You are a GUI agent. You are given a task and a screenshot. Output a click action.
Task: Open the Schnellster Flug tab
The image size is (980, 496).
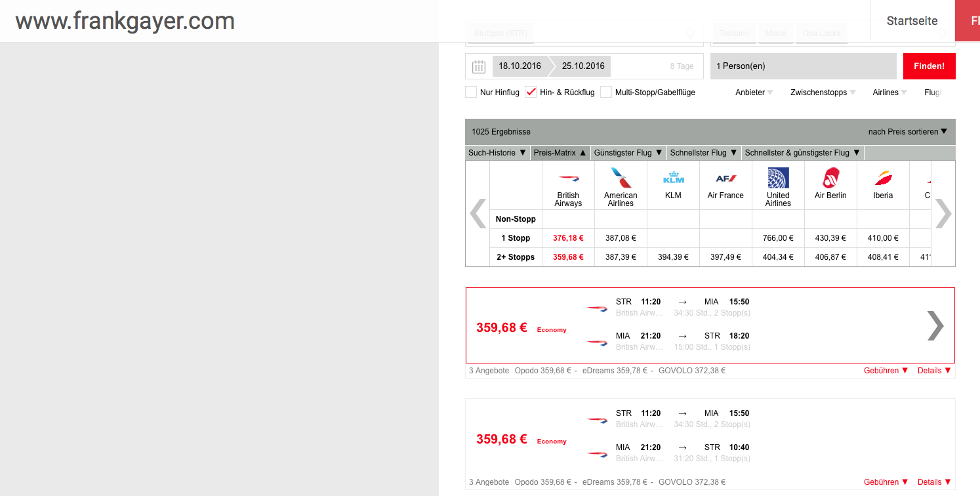coord(704,153)
